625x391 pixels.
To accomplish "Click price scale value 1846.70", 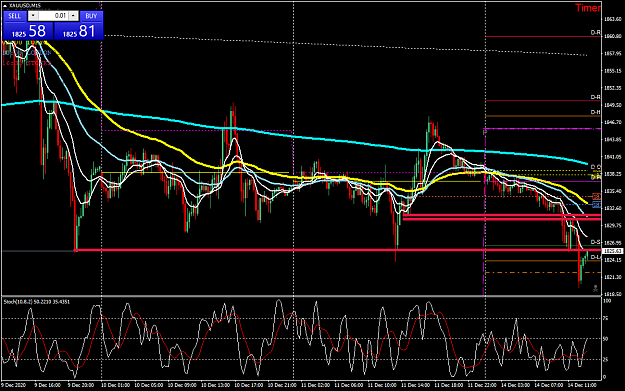I will click(x=613, y=122).
